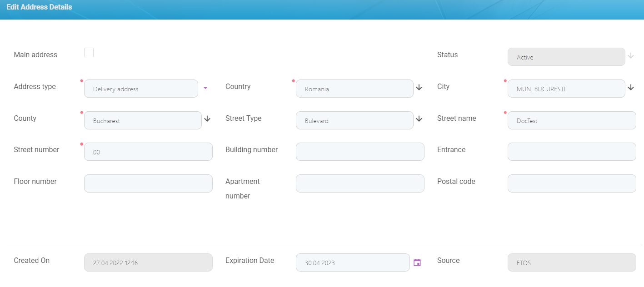
Task: Open the Delivery address type dropdown
Action: 141,89
